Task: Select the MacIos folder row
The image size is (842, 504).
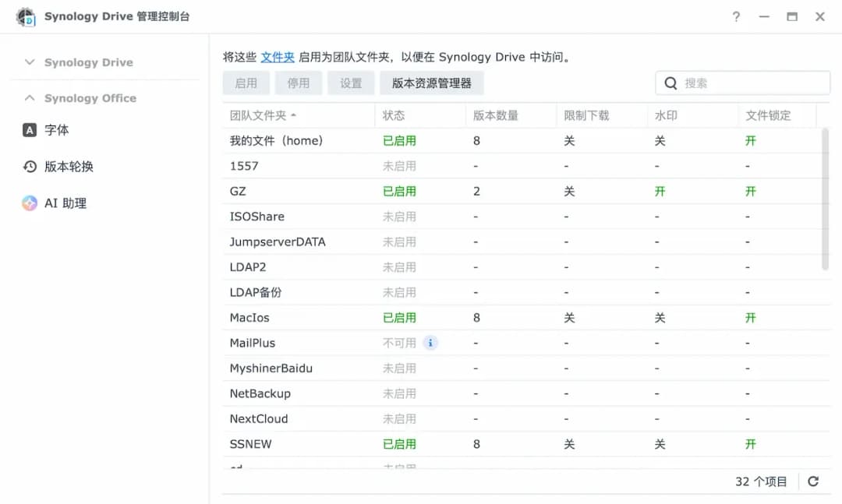Action: pyautogui.click(x=521, y=317)
